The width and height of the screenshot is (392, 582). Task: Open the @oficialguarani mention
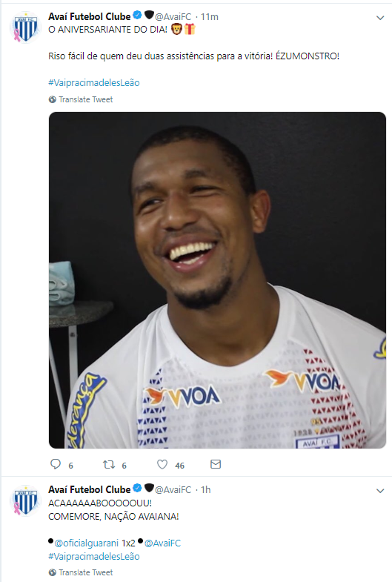(87, 543)
